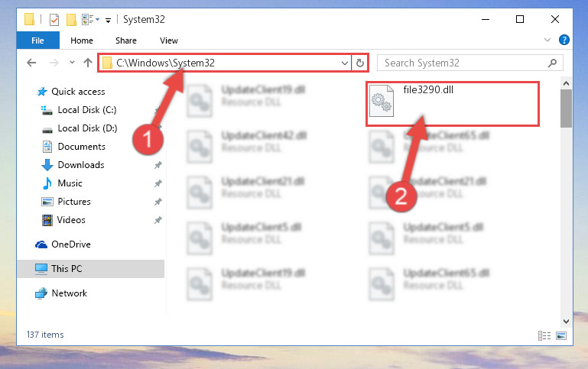Switch to the View ribbon tab

[169, 40]
